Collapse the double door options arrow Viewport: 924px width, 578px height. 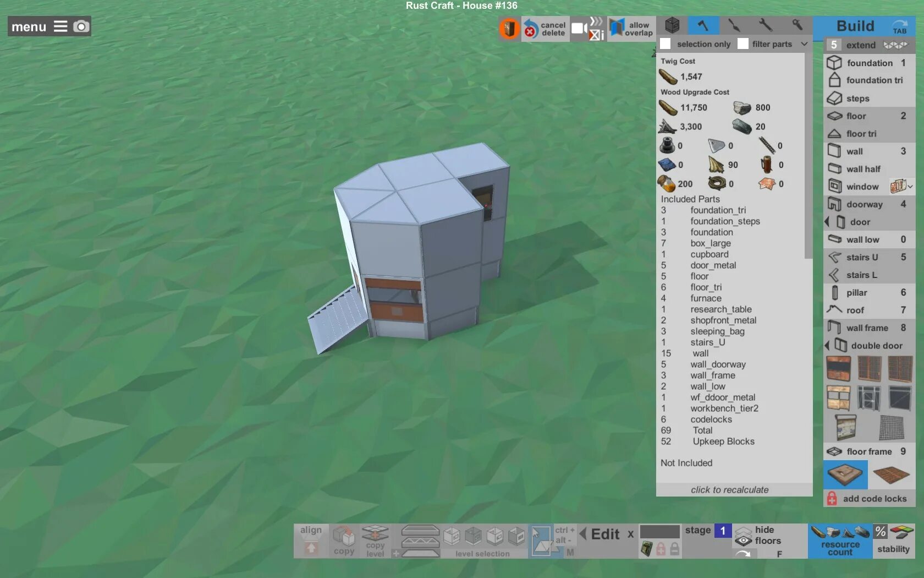tap(827, 345)
